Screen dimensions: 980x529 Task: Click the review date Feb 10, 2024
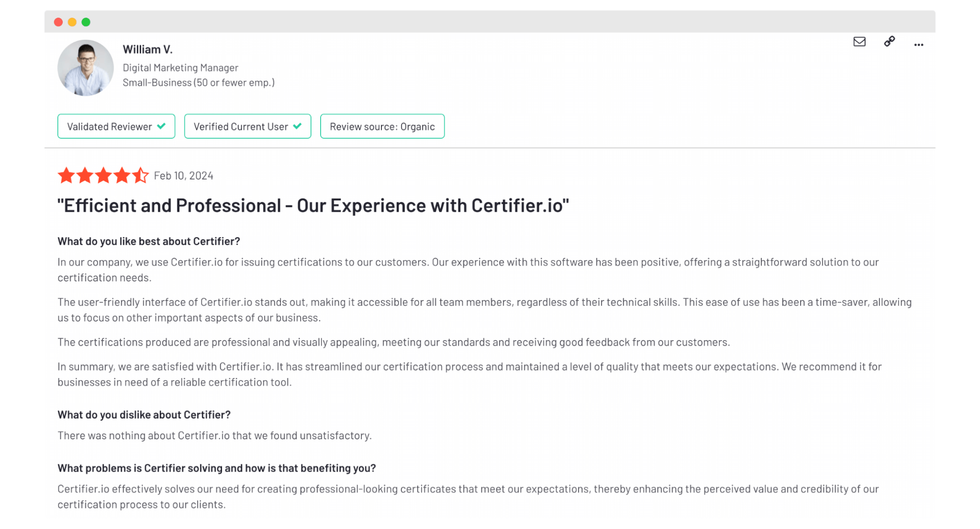tap(183, 176)
